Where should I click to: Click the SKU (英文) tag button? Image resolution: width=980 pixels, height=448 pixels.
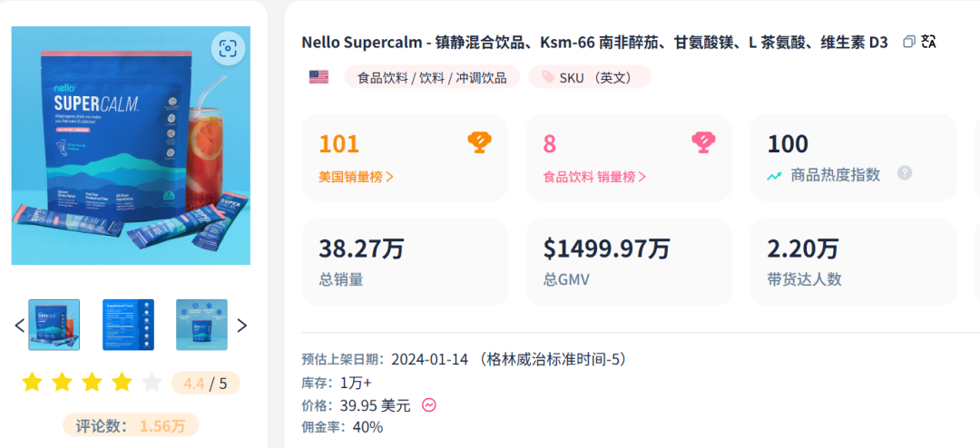[x=590, y=77]
